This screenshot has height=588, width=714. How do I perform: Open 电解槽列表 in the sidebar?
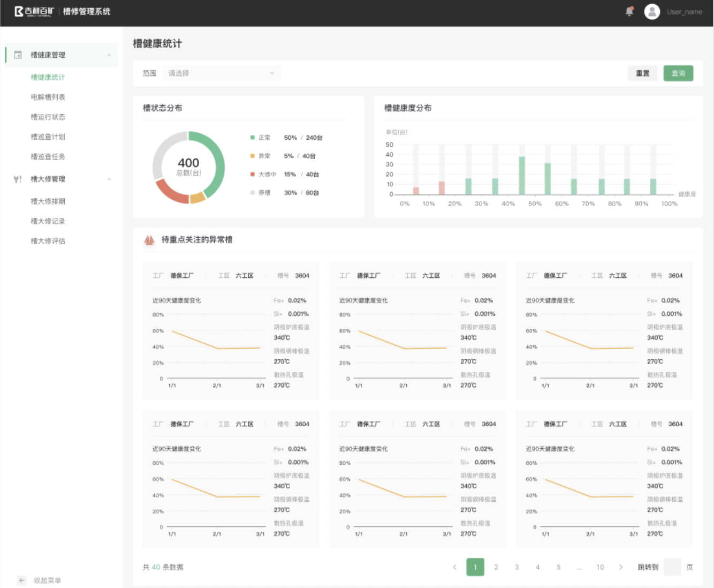[x=48, y=97]
